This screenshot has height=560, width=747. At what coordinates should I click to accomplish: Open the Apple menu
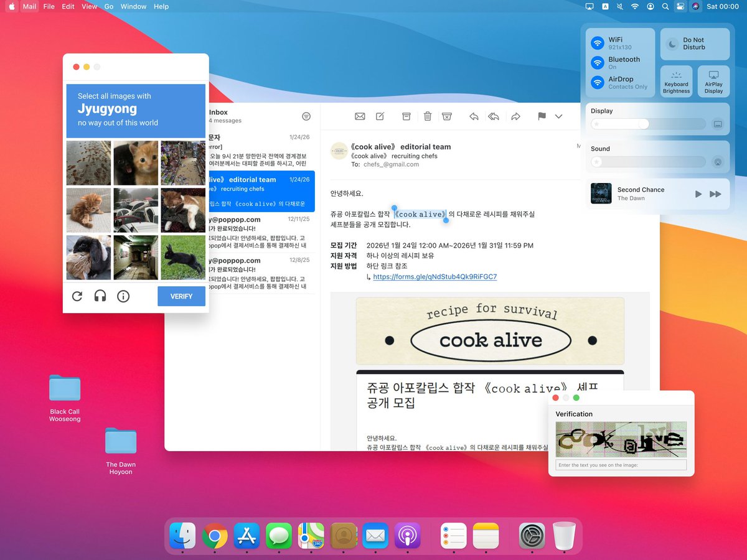(11, 6)
